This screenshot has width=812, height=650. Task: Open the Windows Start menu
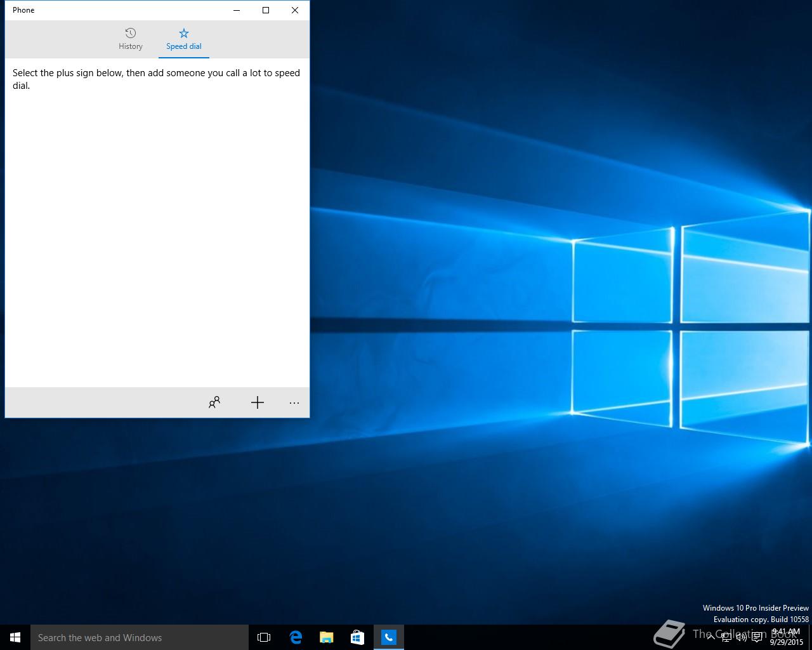click(15, 637)
